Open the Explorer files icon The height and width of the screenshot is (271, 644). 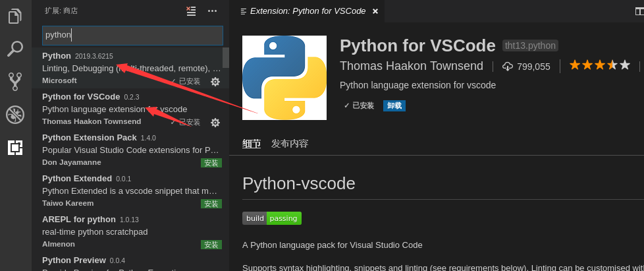pyautogui.click(x=15, y=15)
